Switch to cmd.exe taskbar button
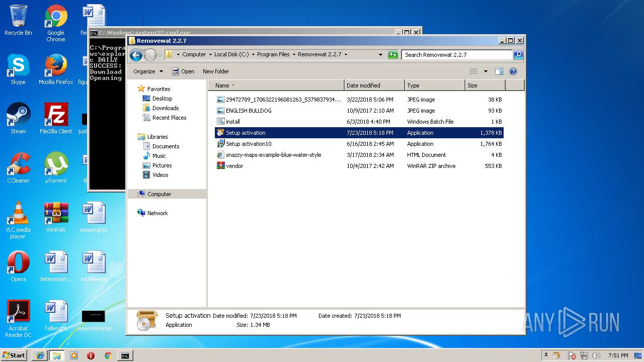 click(x=125, y=355)
